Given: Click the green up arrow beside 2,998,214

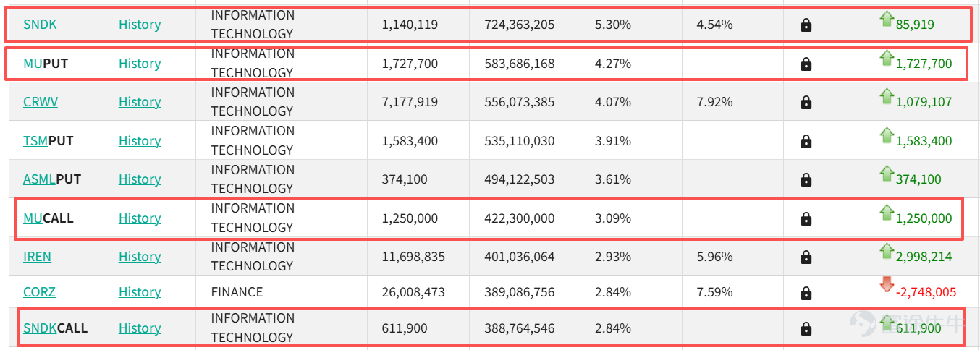Looking at the screenshot, I should (887, 251).
